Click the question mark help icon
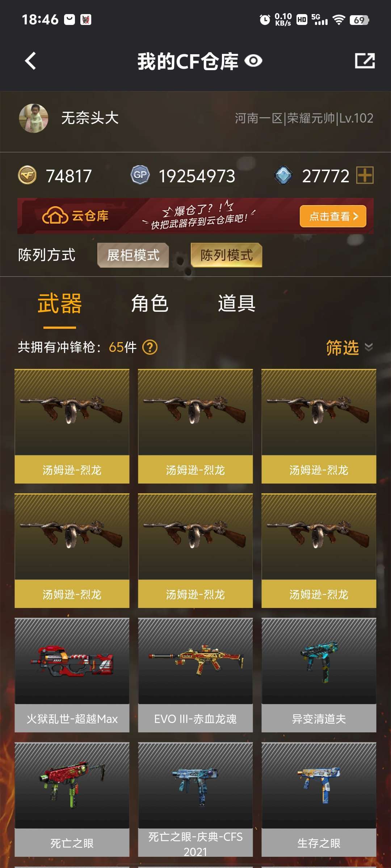391x868 pixels. (150, 347)
